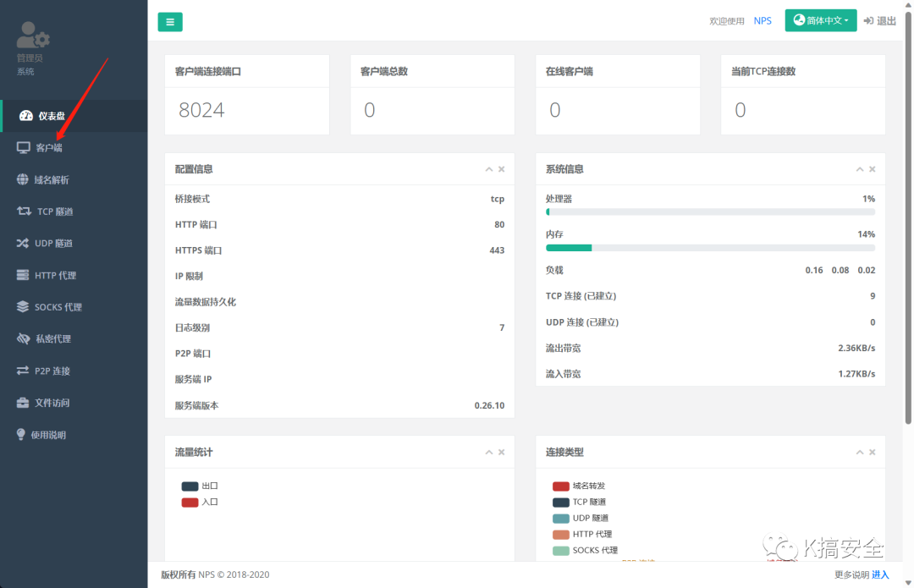This screenshot has height=588, width=914.
Task: Collapse the 系统信息 panel using the chevron
Action: (860, 168)
